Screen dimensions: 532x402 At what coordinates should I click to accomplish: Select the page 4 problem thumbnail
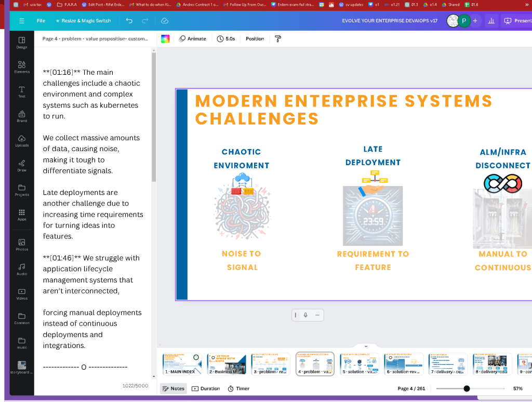click(x=315, y=364)
